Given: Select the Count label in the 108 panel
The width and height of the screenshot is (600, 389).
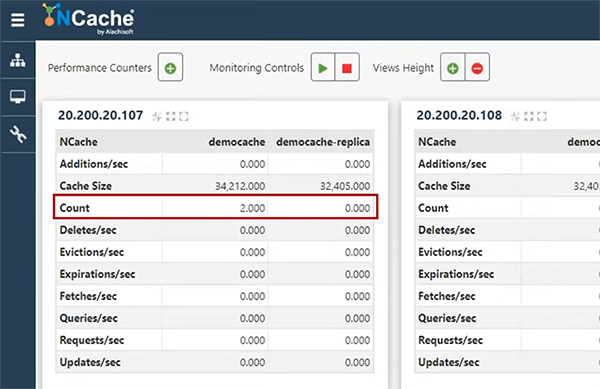Looking at the screenshot, I should tap(433, 208).
